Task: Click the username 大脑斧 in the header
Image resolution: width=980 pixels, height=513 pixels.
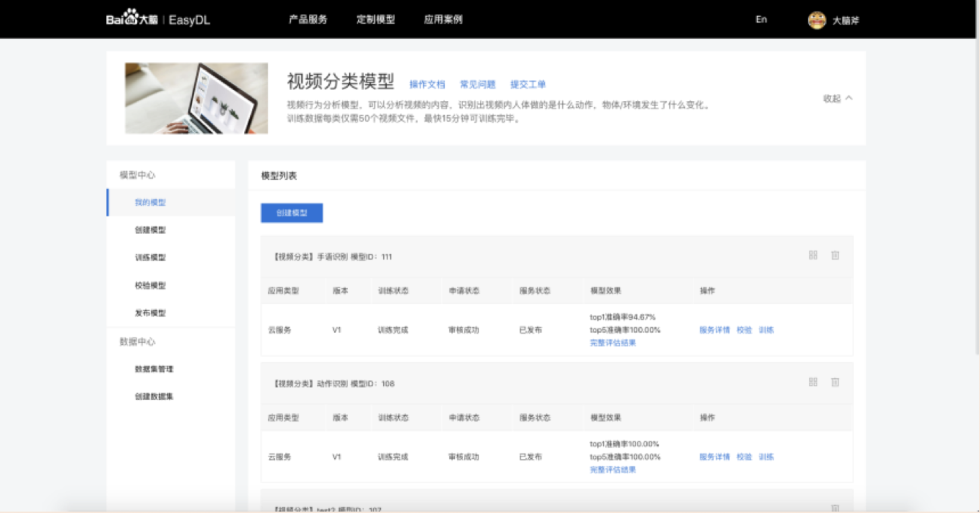Action: pyautogui.click(x=845, y=20)
